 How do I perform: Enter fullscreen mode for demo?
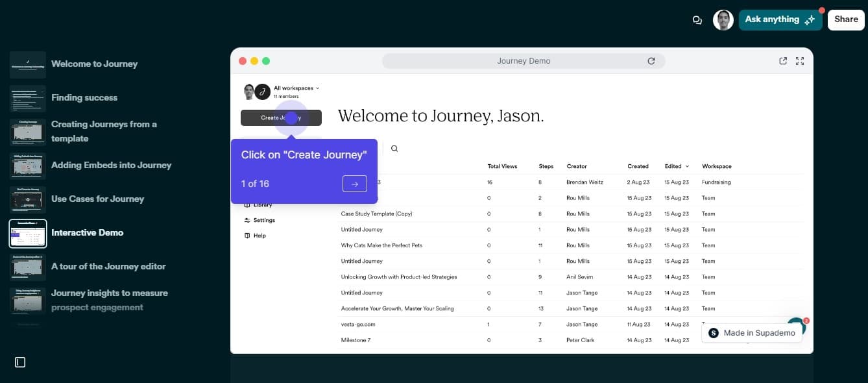coord(800,61)
